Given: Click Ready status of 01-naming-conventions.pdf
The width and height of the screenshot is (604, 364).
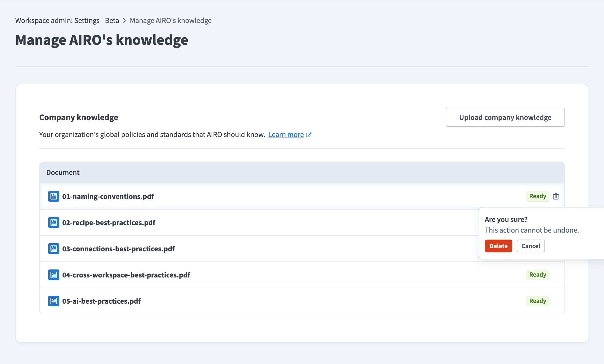Looking at the screenshot, I should coord(537,196).
